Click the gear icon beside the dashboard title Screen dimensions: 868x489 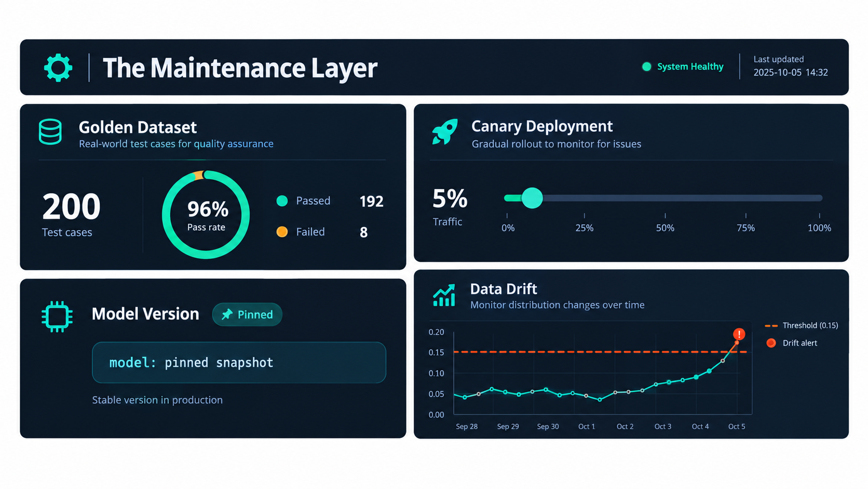(x=58, y=68)
